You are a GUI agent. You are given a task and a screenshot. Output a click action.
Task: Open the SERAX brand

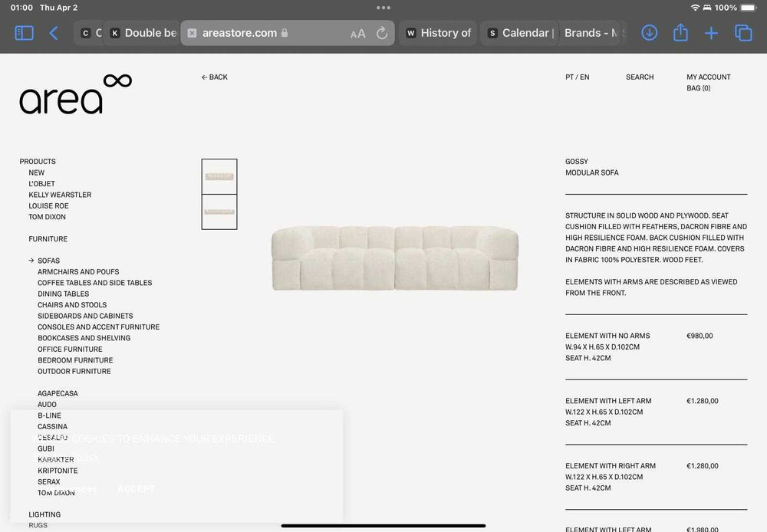click(49, 481)
